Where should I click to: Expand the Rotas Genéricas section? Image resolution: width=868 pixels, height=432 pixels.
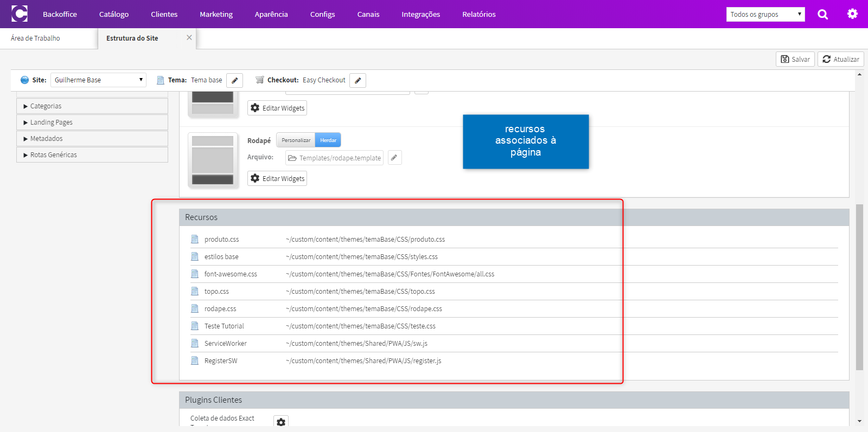[x=92, y=155]
